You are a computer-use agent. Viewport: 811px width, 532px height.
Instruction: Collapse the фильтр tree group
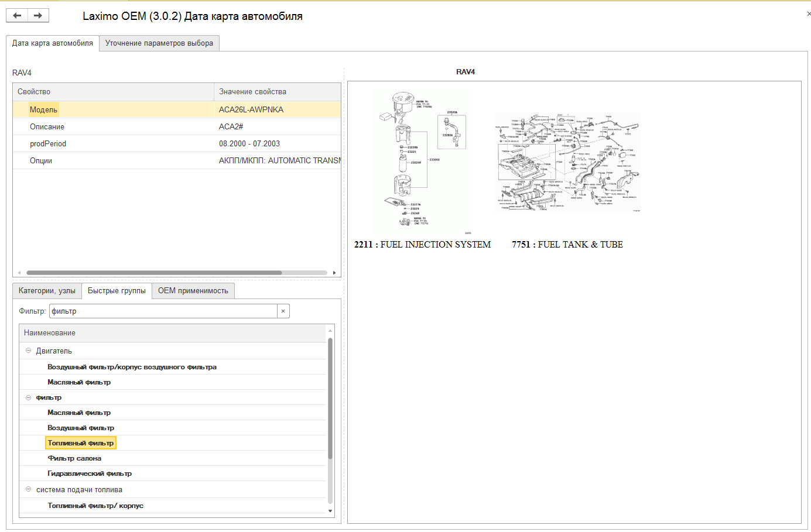coord(28,397)
